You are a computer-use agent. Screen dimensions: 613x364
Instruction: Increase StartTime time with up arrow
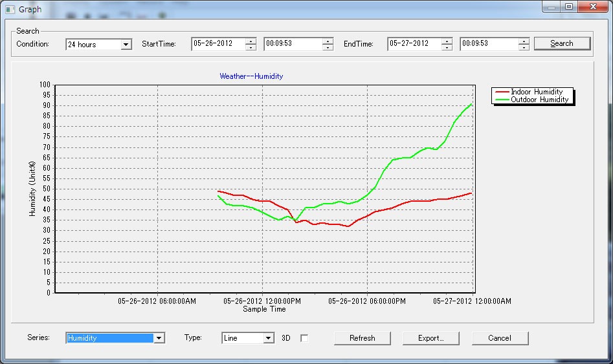(x=328, y=41)
